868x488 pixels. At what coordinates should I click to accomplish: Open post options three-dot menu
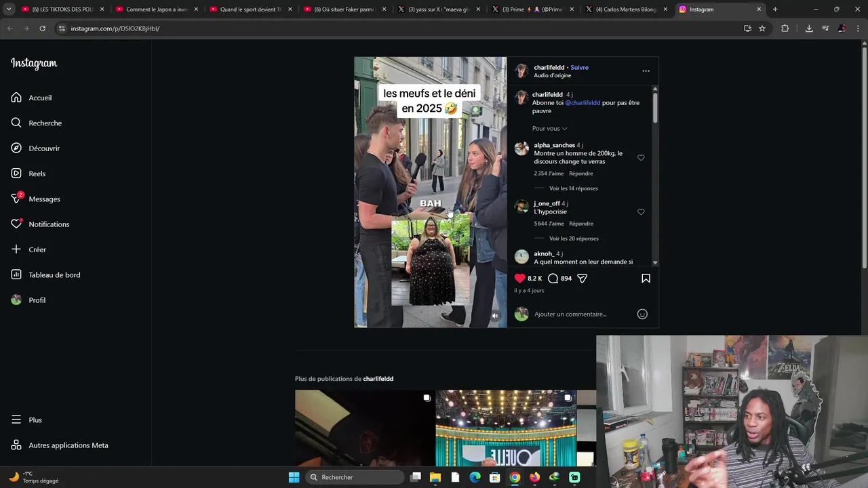(x=646, y=70)
